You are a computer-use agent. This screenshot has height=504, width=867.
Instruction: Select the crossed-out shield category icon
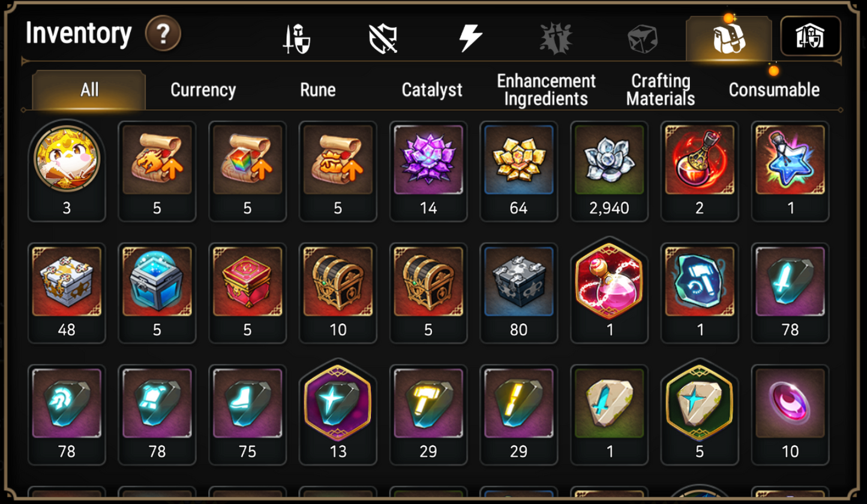383,39
